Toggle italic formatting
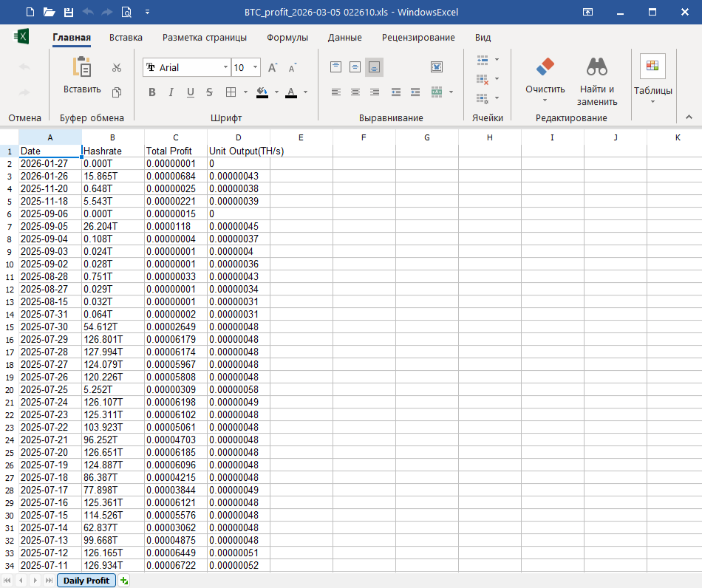Viewport: 702px width, 588px height. pyautogui.click(x=171, y=92)
